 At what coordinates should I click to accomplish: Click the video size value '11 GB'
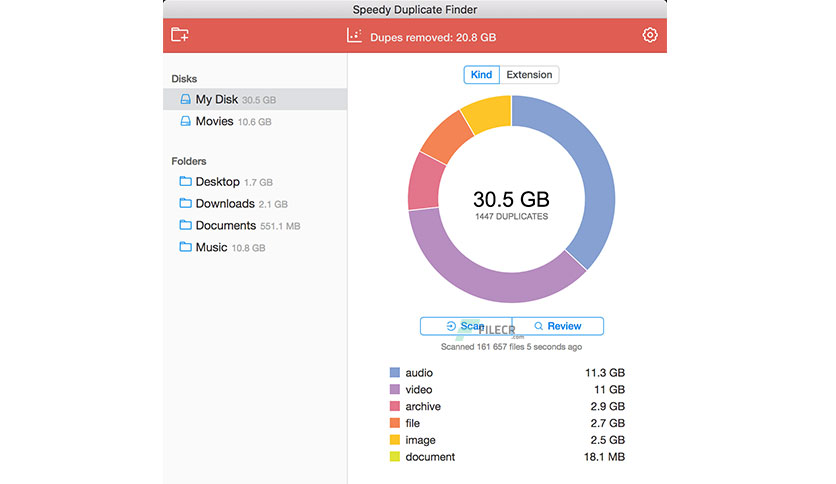(609, 390)
